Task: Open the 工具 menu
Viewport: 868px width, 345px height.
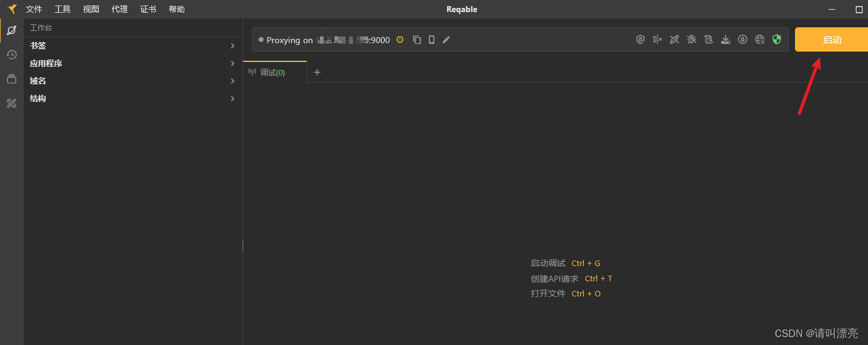Action: tap(63, 9)
